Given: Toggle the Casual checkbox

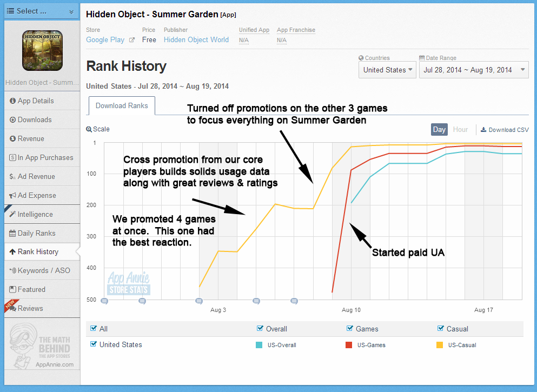Looking at the screenshot, I should pos(440,328).
